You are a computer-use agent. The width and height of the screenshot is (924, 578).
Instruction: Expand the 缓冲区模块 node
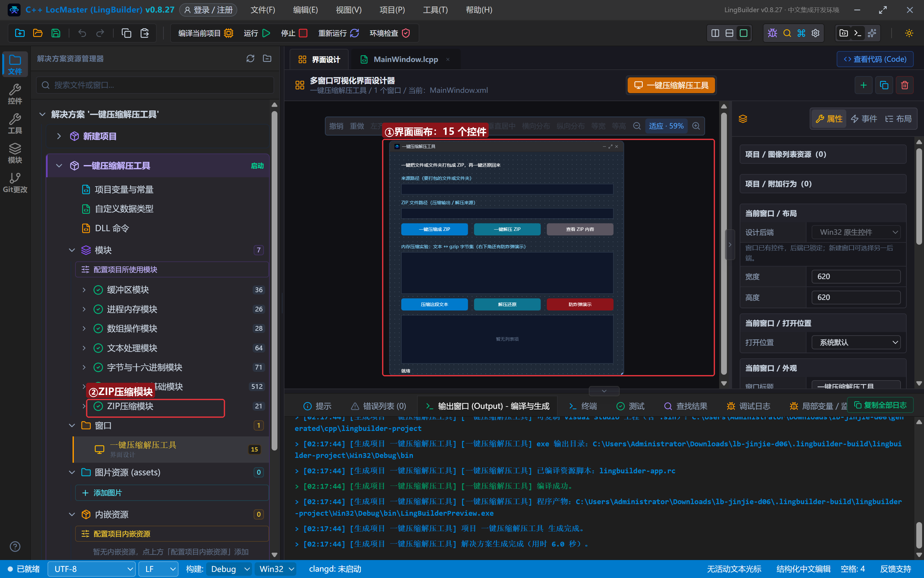pos(84,290)
